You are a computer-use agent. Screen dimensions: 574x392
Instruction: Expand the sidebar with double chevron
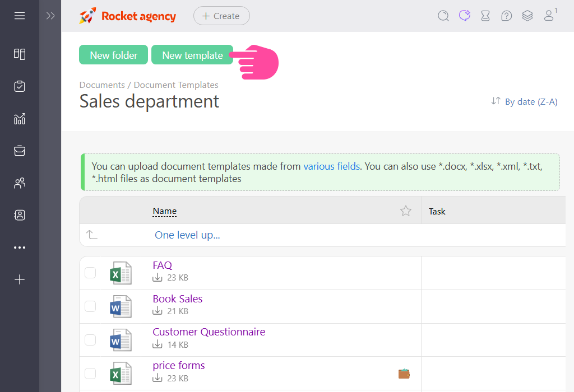[x=50, y=16]
